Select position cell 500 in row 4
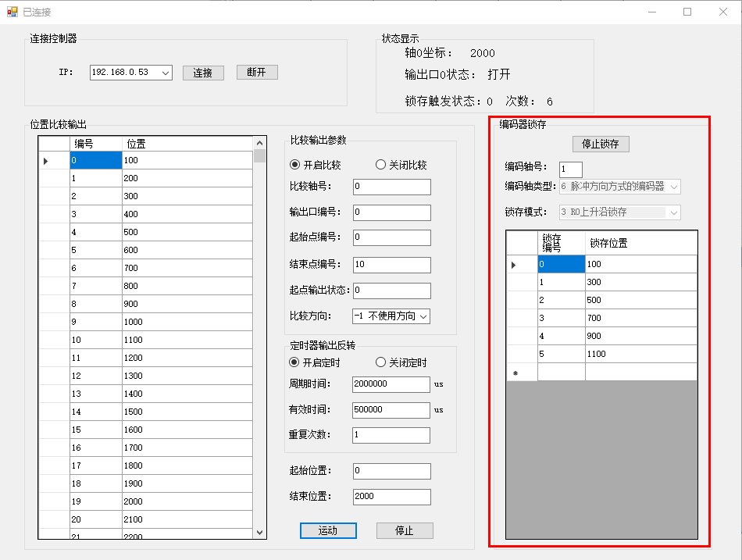 tap(187, 232)
